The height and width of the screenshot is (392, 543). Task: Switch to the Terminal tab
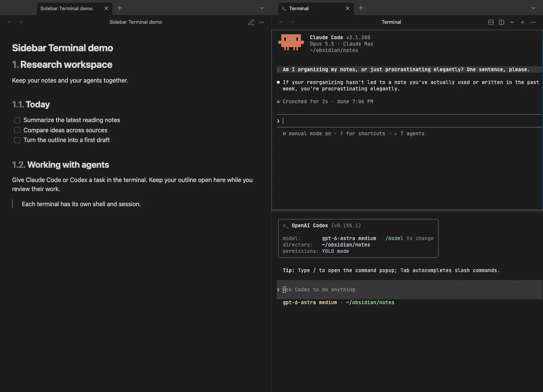299,8
